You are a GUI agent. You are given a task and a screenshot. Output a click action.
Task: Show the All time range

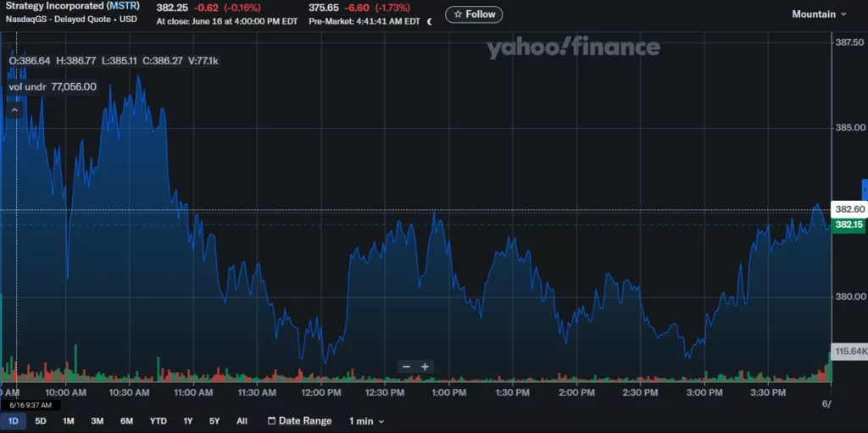click(242, 421)
